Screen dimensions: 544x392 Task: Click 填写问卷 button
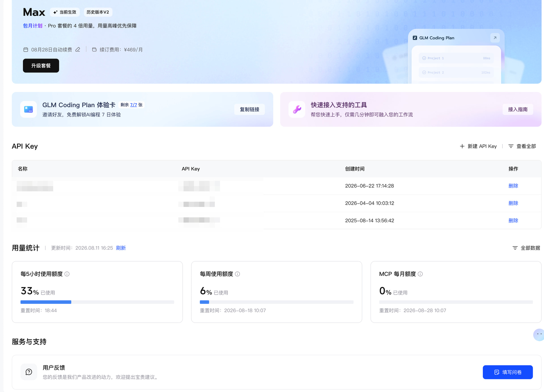pyautogui.click(x=508, y=372)
